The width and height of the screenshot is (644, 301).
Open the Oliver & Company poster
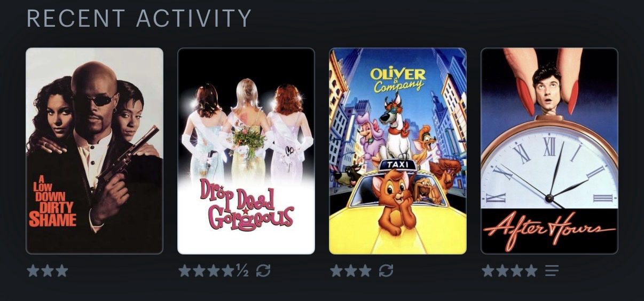pyautogui.click(x=398, y=151)
